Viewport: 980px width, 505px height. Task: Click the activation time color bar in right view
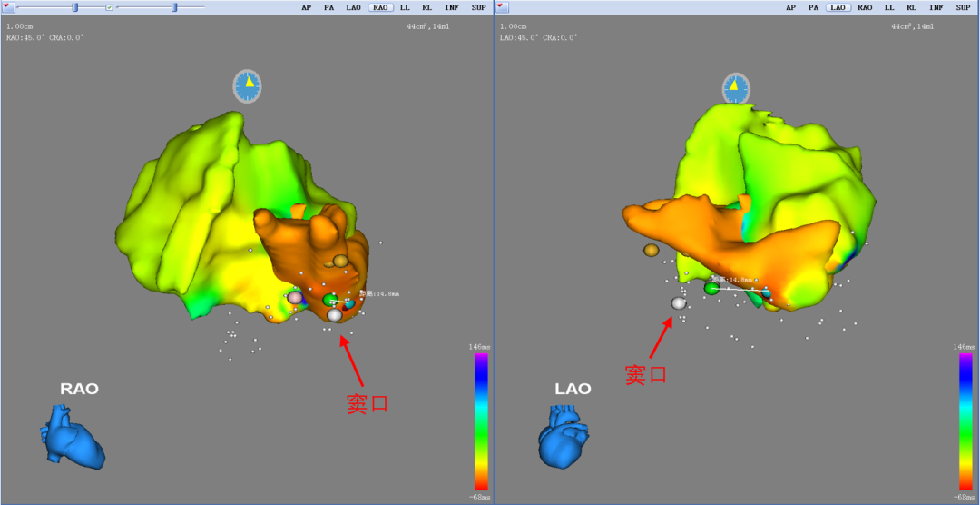click(x=965, y=421)
